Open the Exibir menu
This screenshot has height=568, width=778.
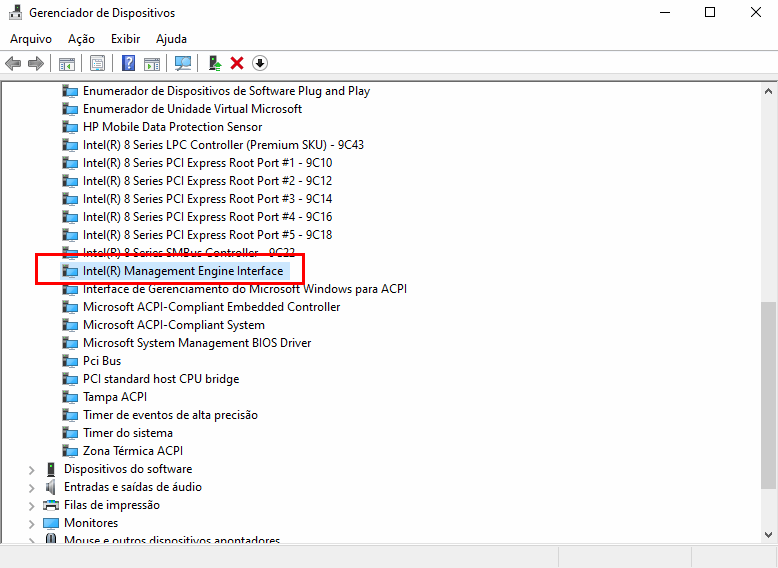(126, 39)
